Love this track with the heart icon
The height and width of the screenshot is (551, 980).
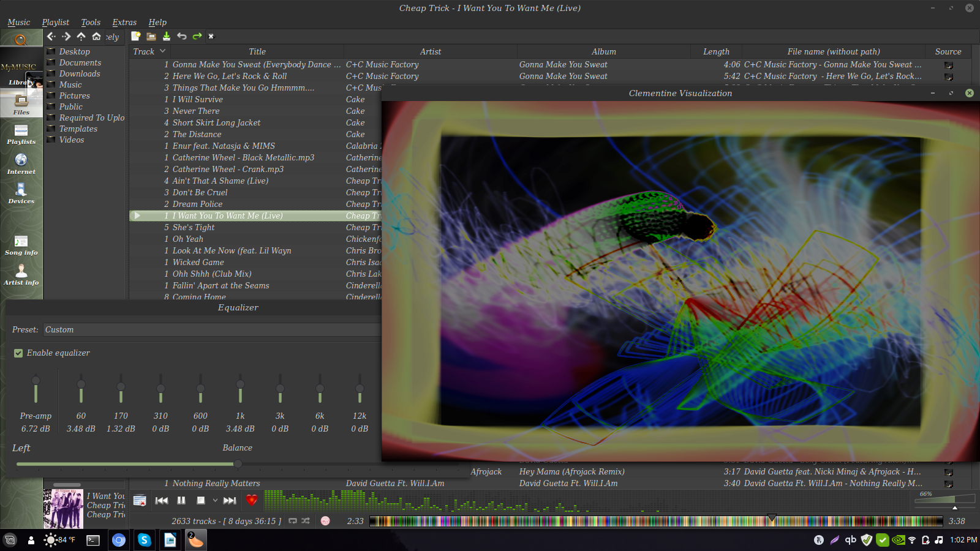[x=252, y=500]
